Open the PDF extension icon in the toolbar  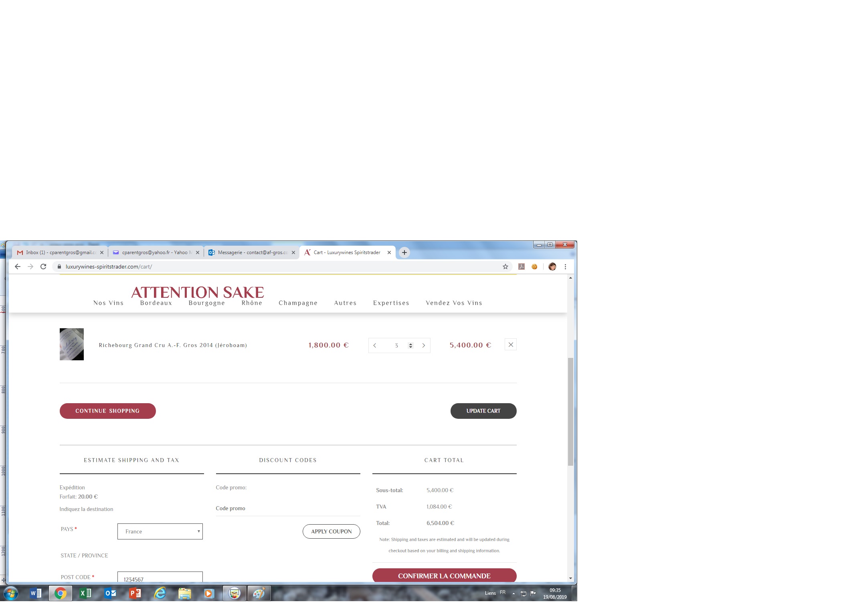point(522,267)
